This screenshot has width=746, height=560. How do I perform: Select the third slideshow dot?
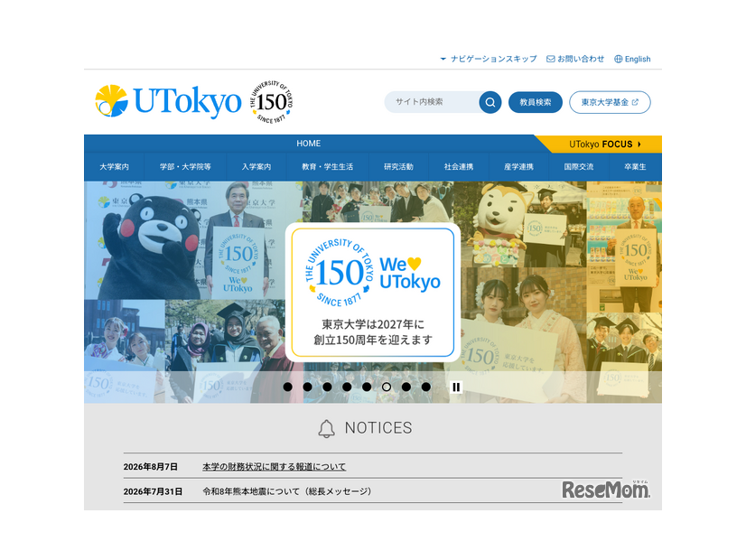[327, 387]
